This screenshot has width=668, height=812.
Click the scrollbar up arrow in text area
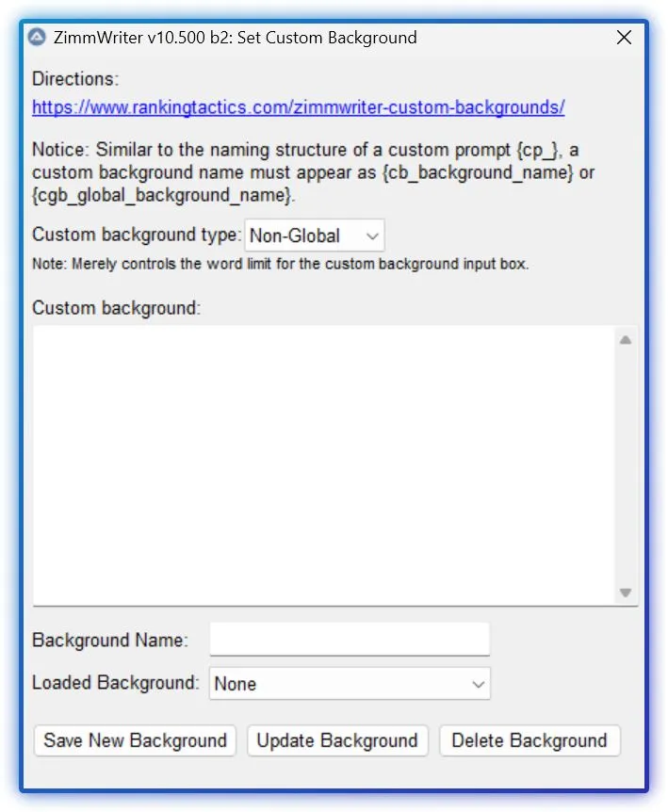pos(626,340)
